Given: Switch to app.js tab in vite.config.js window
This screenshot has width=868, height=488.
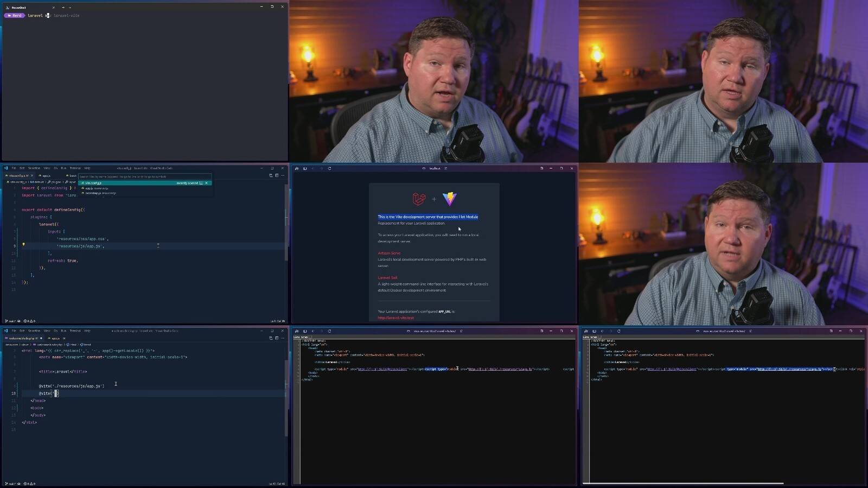Looking at the screenshot, I should pyautogui.click(x=47, y=176).
